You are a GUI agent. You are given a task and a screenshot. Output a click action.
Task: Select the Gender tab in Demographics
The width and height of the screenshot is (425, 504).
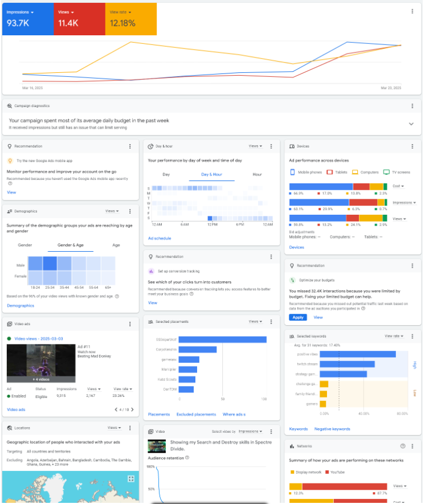25,245
